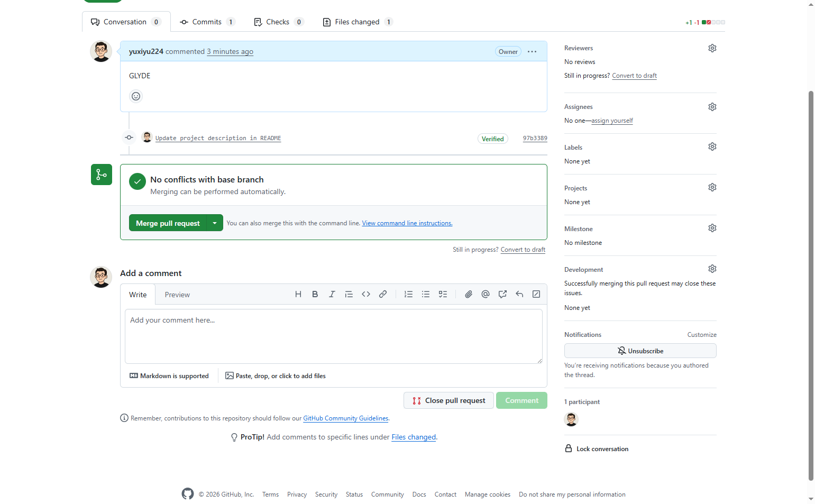Click the Comment submit button
Image resolution: width=815 pixels, height=504 pixels.
point(521,400)
